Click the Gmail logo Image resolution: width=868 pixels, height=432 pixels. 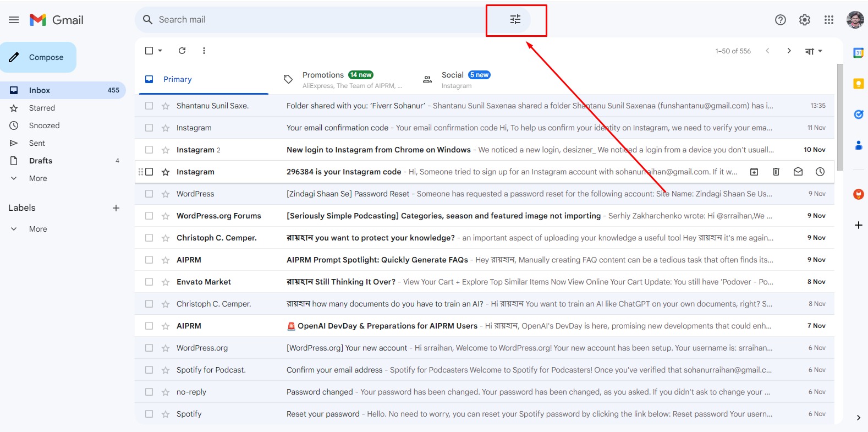57,20
